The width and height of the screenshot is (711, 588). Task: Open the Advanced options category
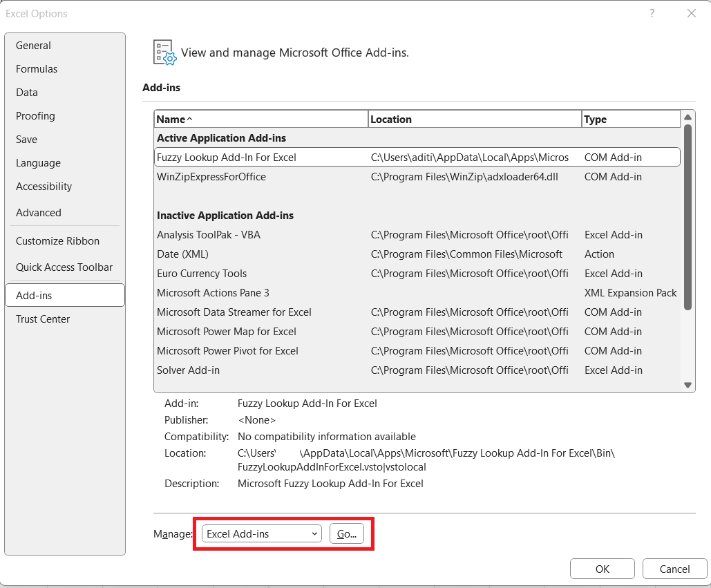point(65,213)
